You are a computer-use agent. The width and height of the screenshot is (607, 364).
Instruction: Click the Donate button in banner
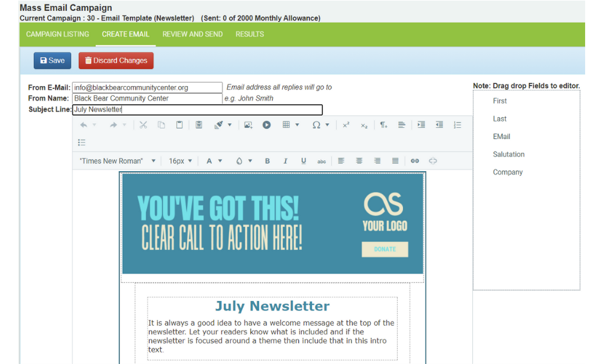(385, 249)
